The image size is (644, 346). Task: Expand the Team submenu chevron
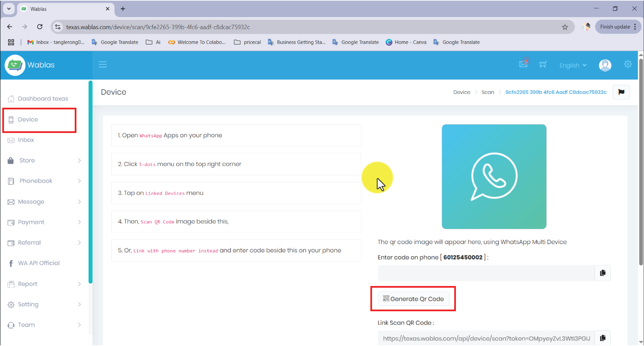point(79,325)
